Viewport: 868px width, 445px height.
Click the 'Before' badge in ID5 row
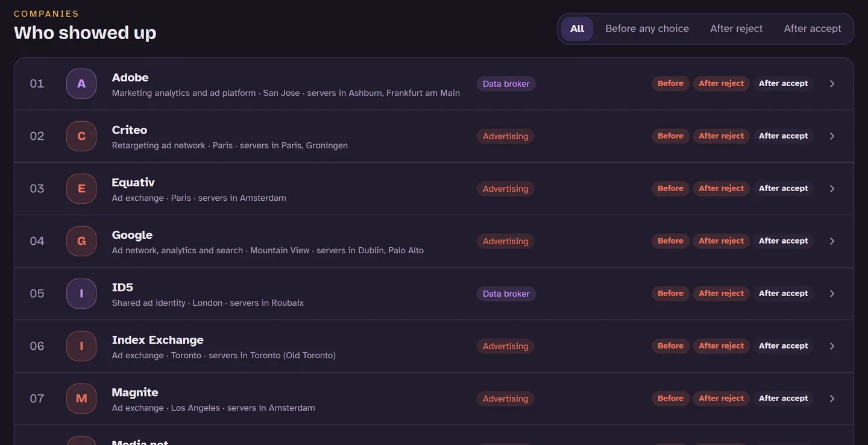tap(670, 293)
